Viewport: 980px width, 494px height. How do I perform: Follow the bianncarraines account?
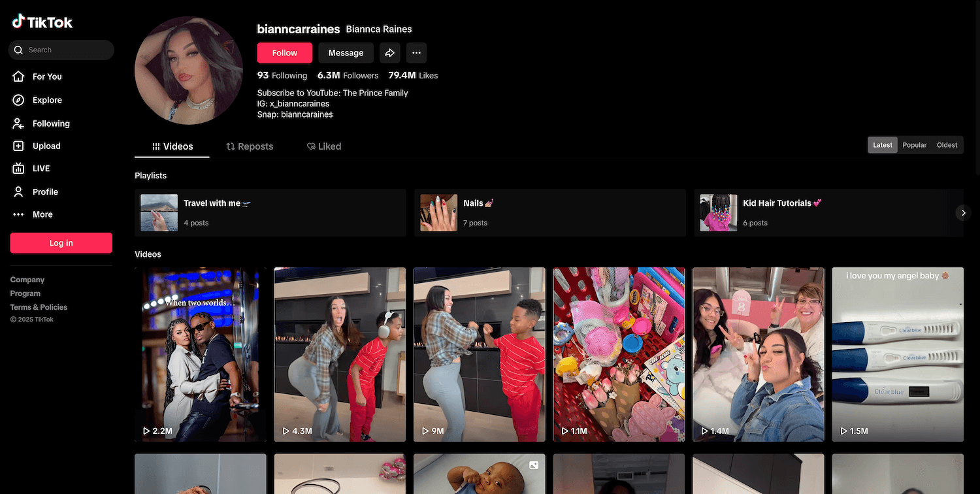[x=284, y=53]
